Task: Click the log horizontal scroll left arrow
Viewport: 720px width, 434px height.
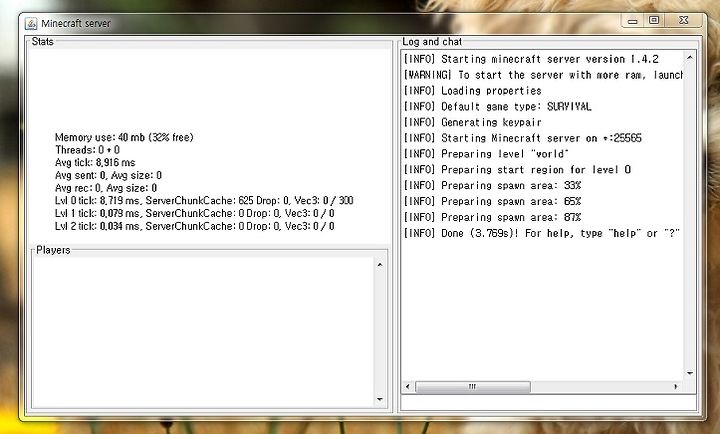Action: pos(407,387)
